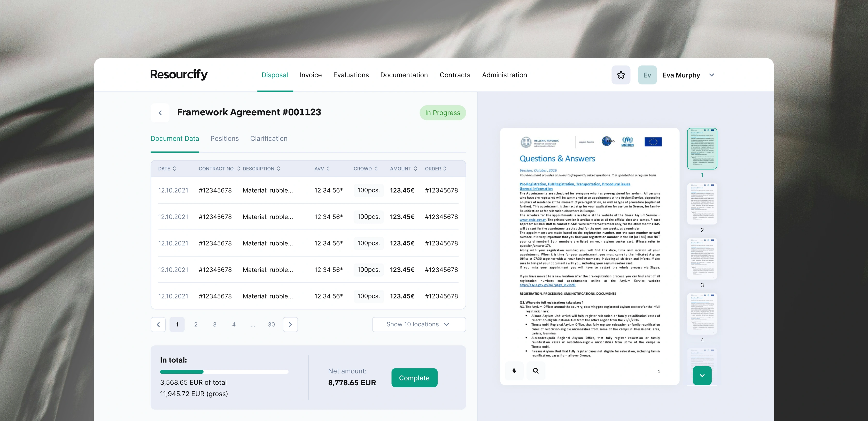Click the star favorites icon
868x421 pixels.
point(621,75)
